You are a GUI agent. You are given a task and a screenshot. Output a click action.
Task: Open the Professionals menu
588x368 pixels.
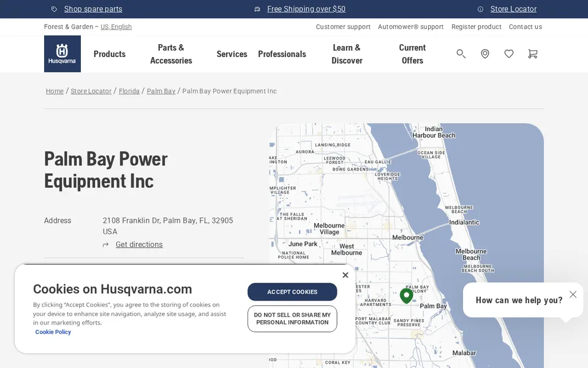tap(282, 54)
